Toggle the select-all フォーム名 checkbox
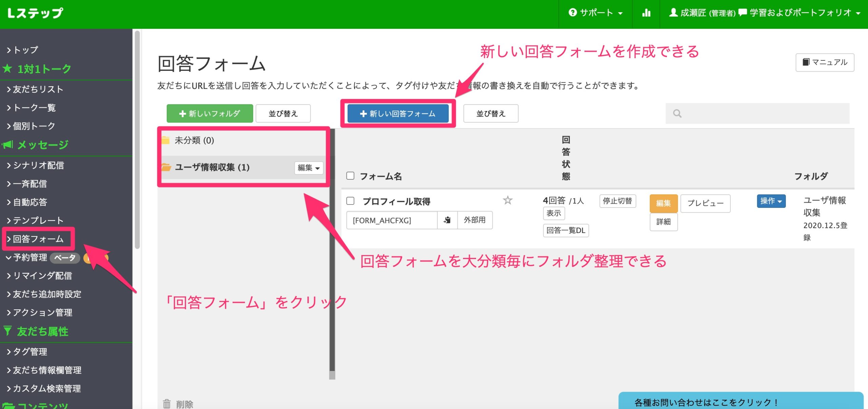868x409 pixels. 350,176
